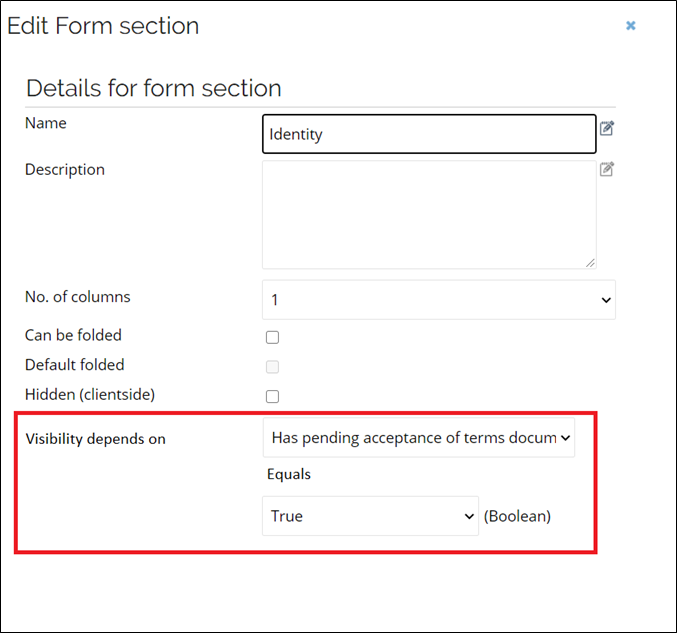Click the Description field label
The image size is (677, 633).
coord(65,170)
